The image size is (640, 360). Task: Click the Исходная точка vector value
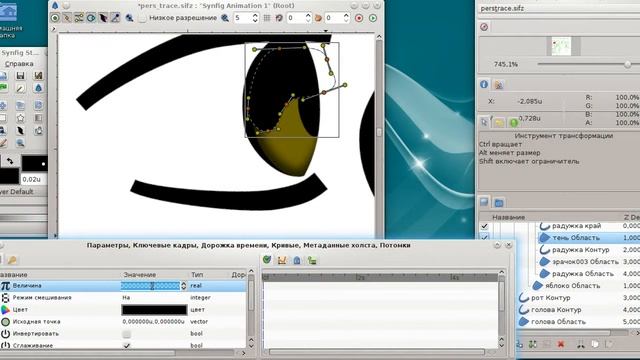point(154,322)
